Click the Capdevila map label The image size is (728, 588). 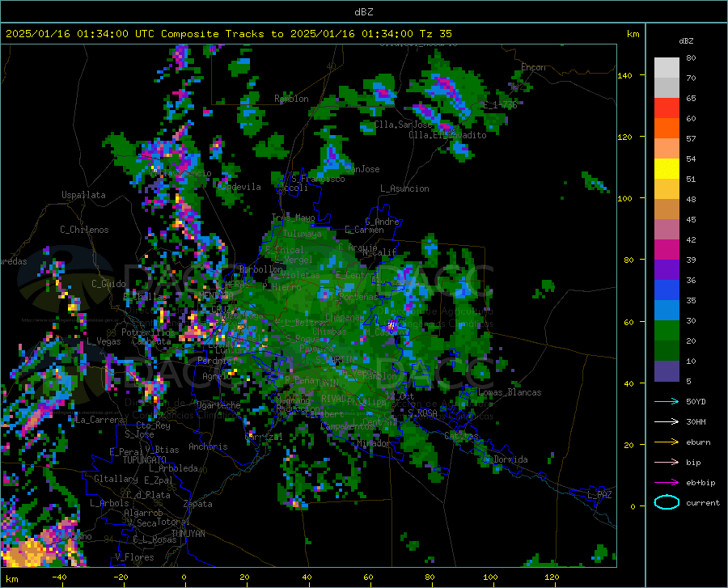coord(239,187)
